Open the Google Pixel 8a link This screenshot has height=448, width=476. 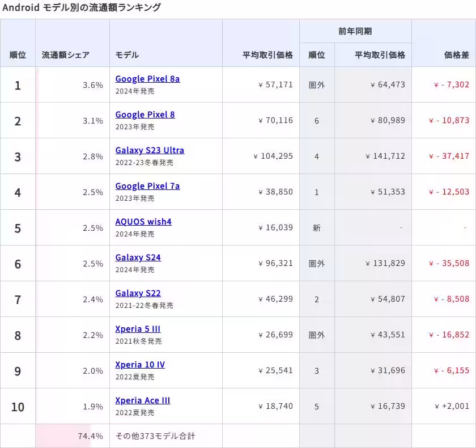pyautogui.click(x=147, y=79)
